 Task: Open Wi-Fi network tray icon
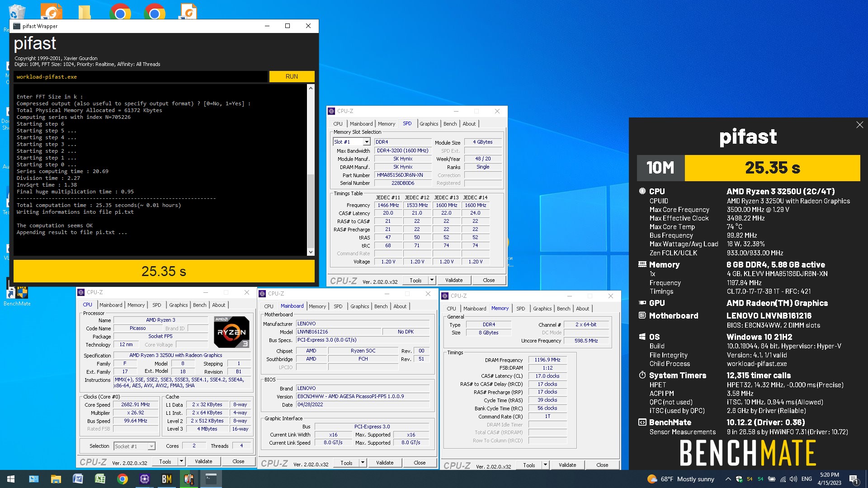[783, 479]
